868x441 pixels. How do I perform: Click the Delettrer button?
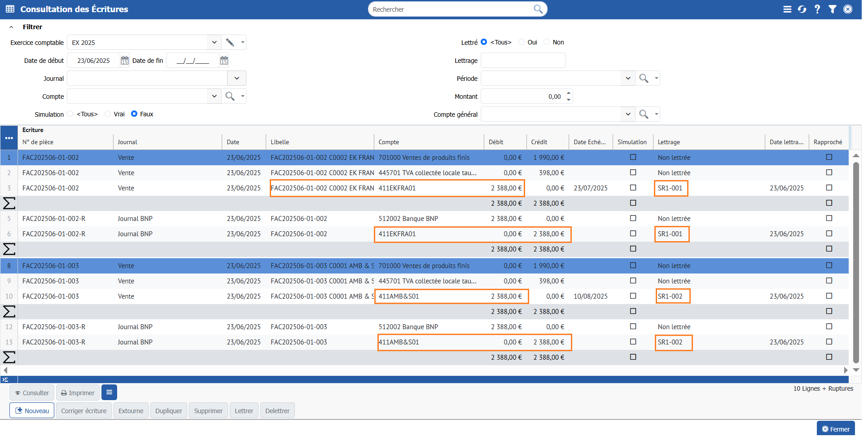point(277,411)
